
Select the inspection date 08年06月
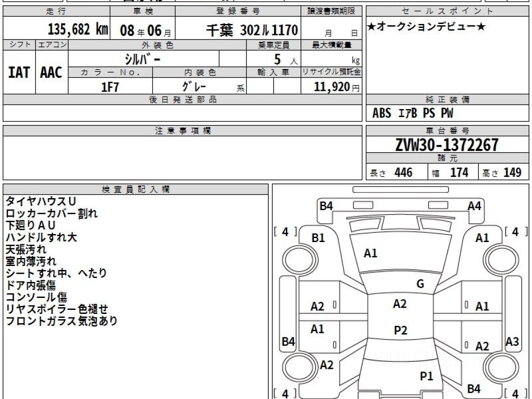coord(145,31)
